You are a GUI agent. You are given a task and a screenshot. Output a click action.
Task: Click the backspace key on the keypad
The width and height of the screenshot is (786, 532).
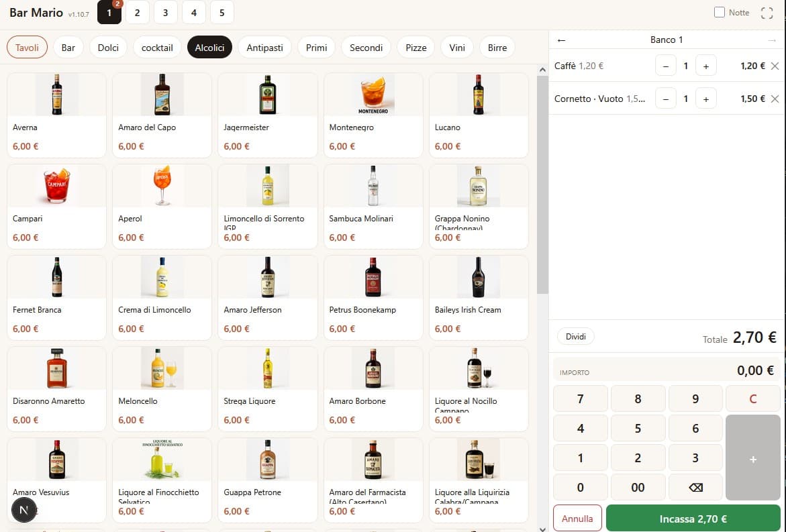[x=695, y=487]
